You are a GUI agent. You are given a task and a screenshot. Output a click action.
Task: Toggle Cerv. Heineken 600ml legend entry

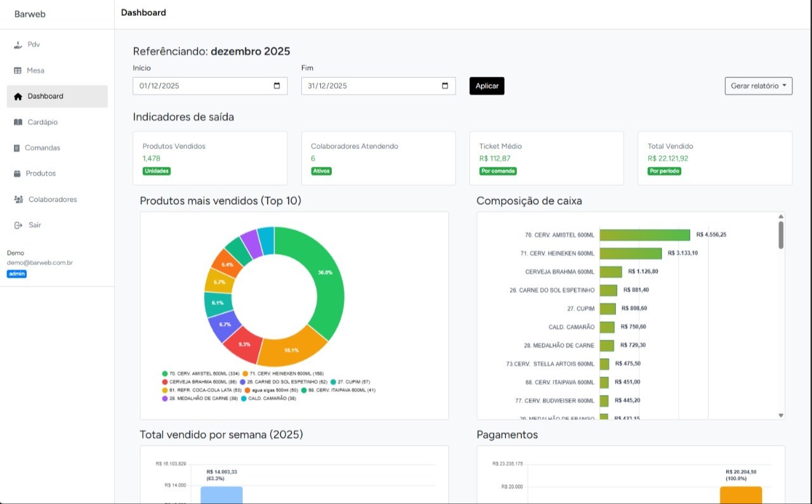pyautogui.click(x=284, y=374)
